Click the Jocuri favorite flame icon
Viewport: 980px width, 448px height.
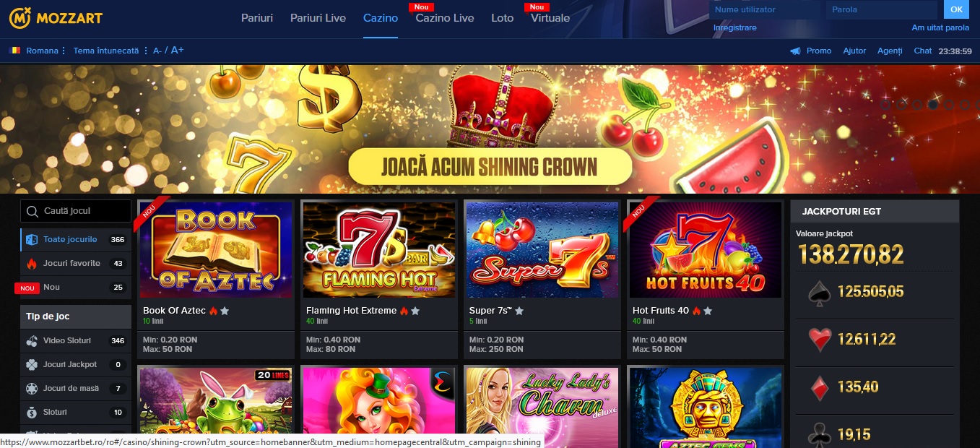pyautogui.click(x=32, y=263)
